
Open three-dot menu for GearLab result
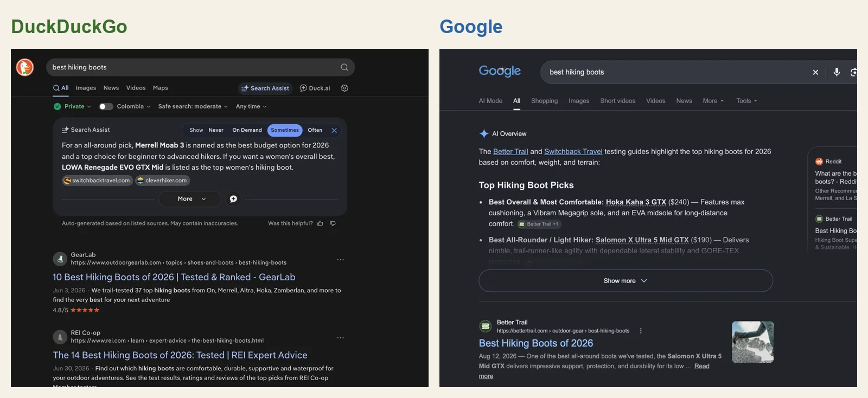tap(341, 260)
